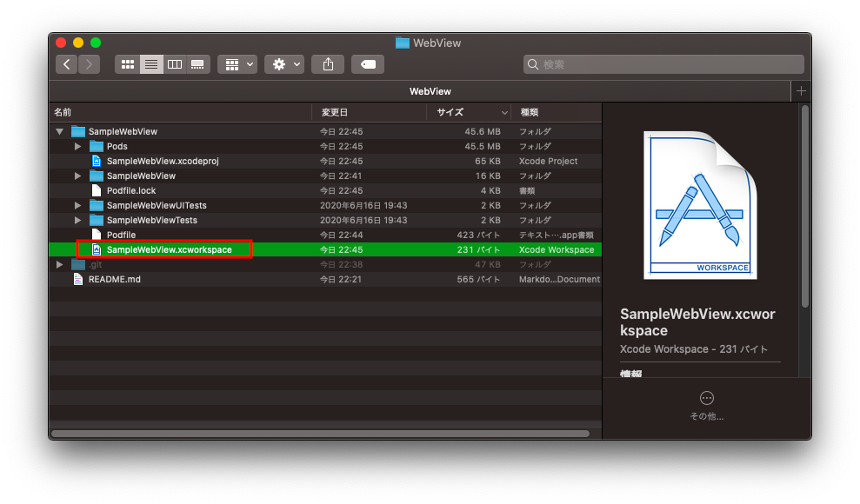Image resolution: width=860 pixels, height=504 pixels.
Task: Select the .git folder icon
Action: click(x=78, y=264)
